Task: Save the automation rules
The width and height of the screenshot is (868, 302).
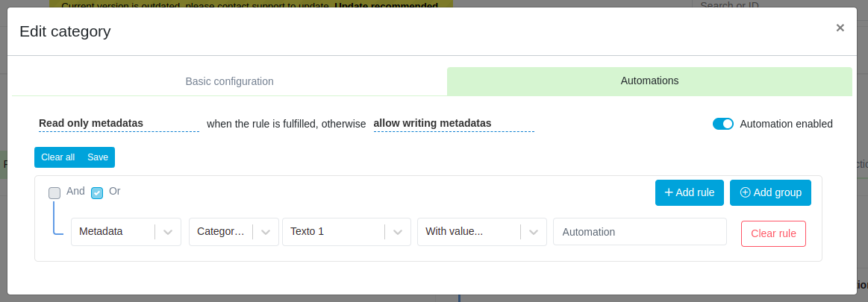Action: pyautogui.click(x=98, y=157)
